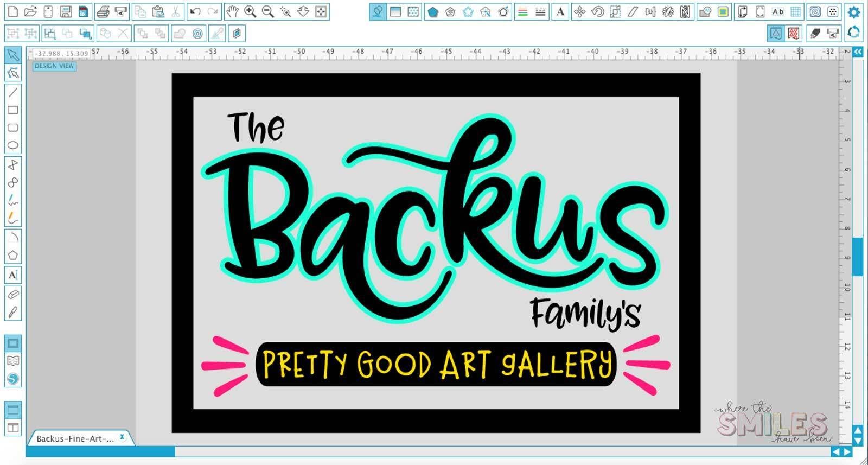Click the horizontal scrollbar thumb

tap(101, 451)
